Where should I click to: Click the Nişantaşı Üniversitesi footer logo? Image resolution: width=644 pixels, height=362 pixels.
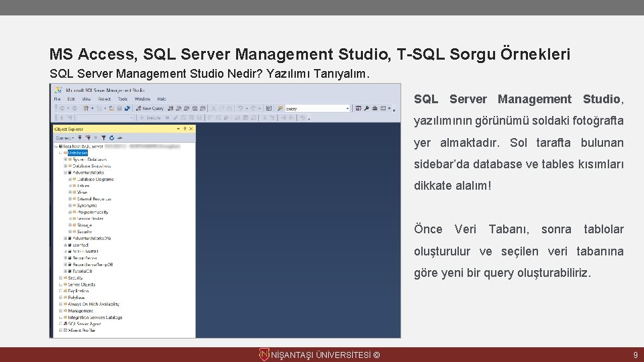coord(264,355)
